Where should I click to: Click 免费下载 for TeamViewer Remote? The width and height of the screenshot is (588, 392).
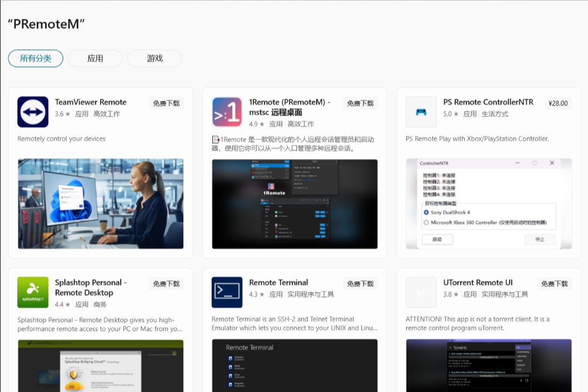(x=166, y=103)
